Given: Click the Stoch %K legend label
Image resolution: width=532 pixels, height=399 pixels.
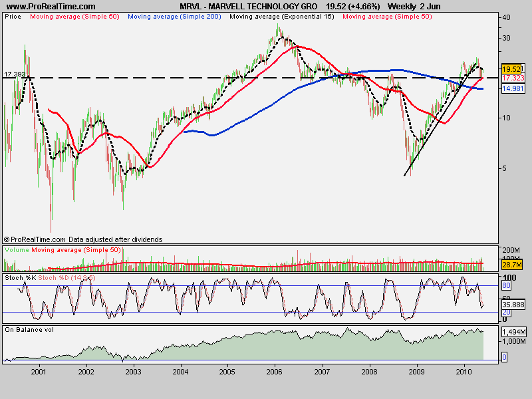Looking at the screenshot, I should (21, 278).
